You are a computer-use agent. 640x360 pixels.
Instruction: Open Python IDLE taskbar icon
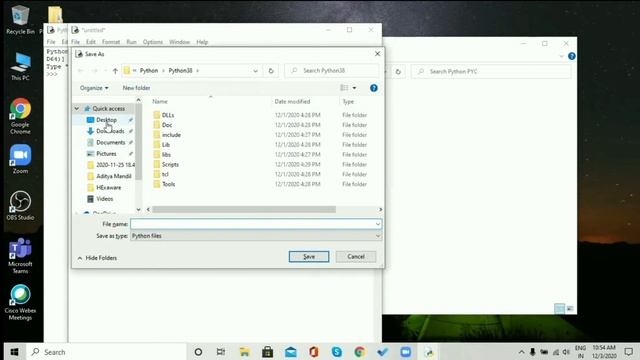click(429, 352)
